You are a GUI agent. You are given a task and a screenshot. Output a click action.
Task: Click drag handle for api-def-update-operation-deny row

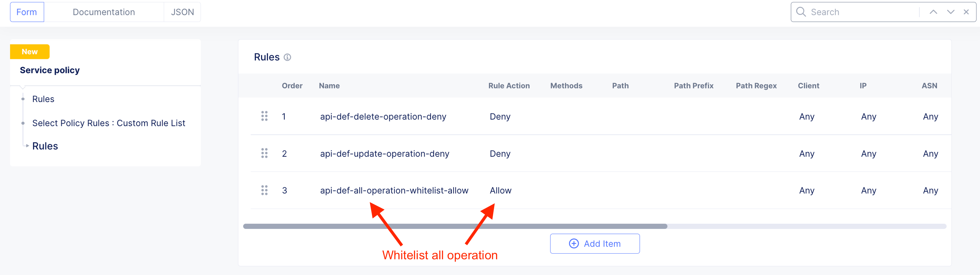(x=264, y=153)
